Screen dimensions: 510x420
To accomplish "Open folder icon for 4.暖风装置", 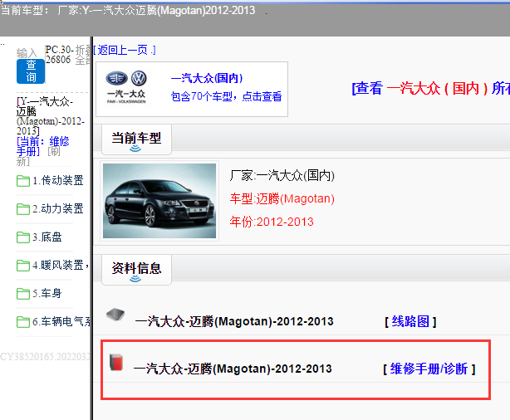I will point(23,266).
